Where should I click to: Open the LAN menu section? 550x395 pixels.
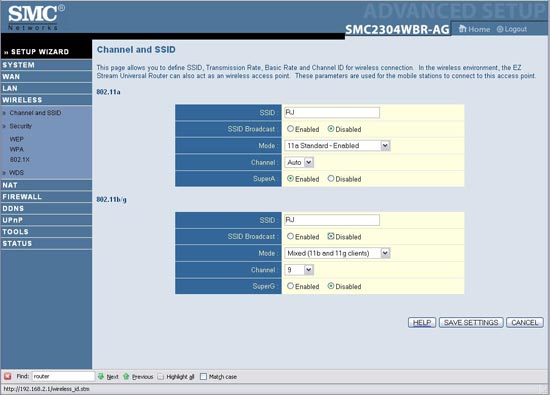point(46,88)
